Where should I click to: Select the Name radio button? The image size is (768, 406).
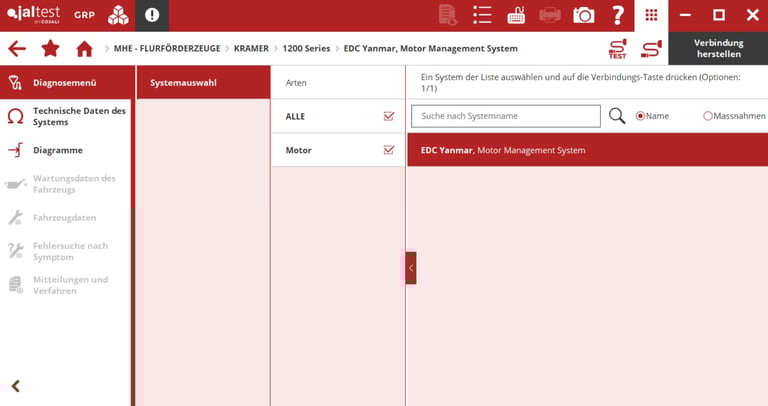[x=640, y=116]
